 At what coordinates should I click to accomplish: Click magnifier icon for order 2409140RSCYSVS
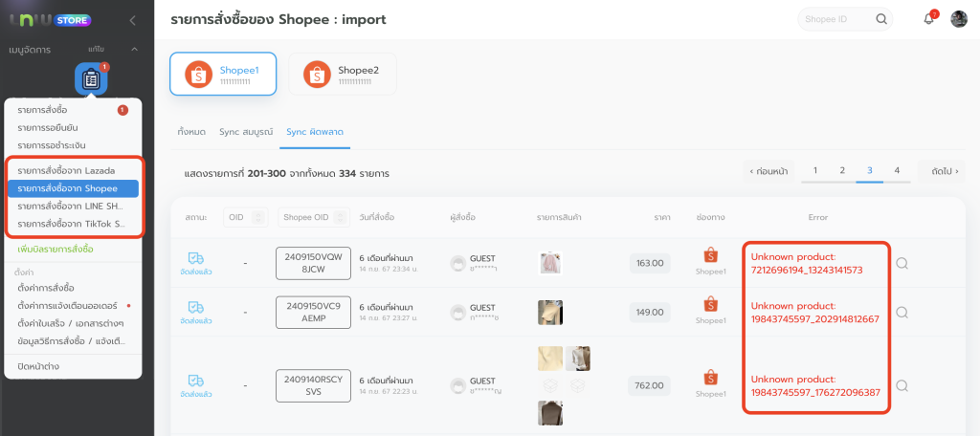(902, 385)
